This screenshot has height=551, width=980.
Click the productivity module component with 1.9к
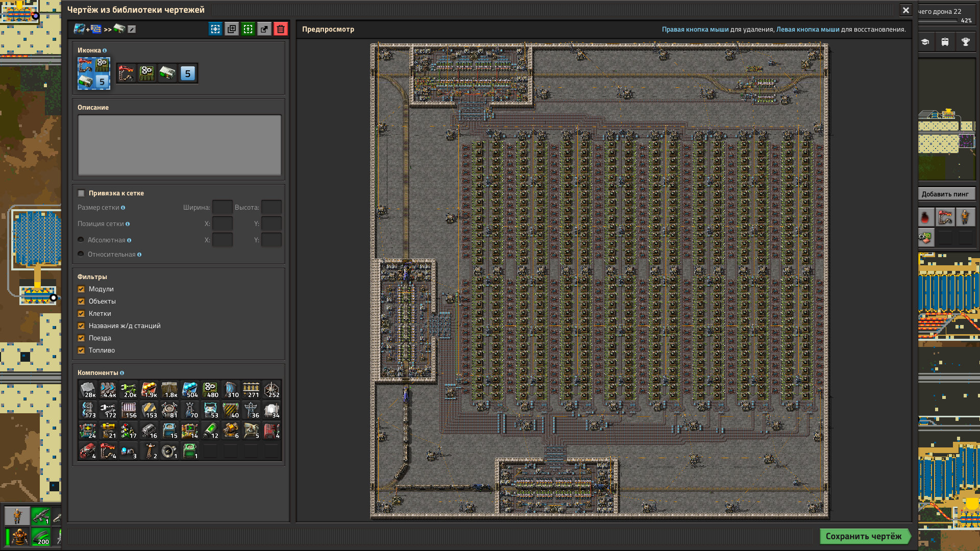tap(149, 390)
